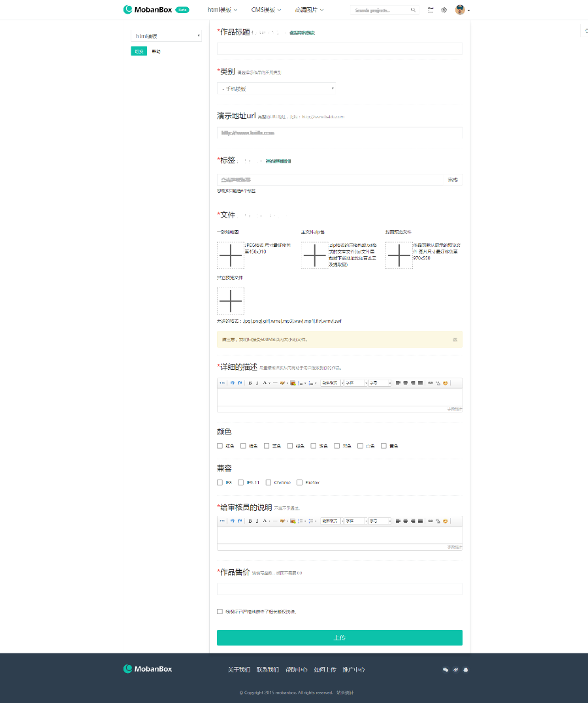Open paragraph format dropdown in reviewer notes editor
The height and width of the screenshot is (703, 588).
click(332, 521)
